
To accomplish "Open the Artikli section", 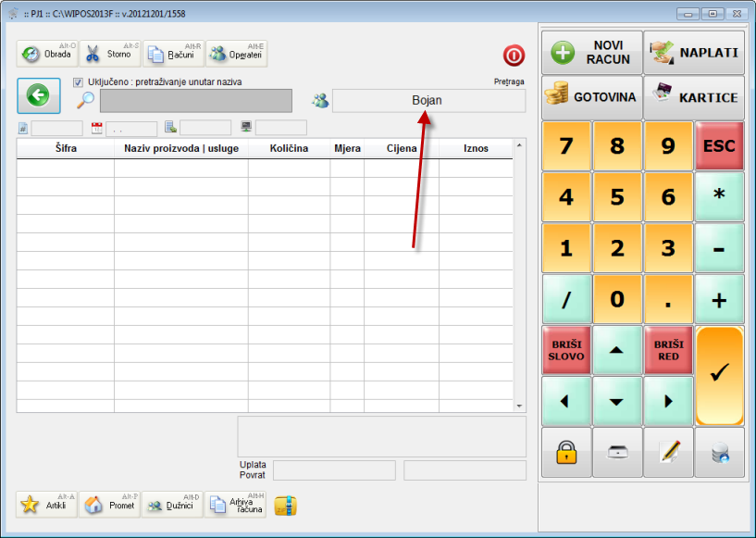I will [x=46, y=505].
